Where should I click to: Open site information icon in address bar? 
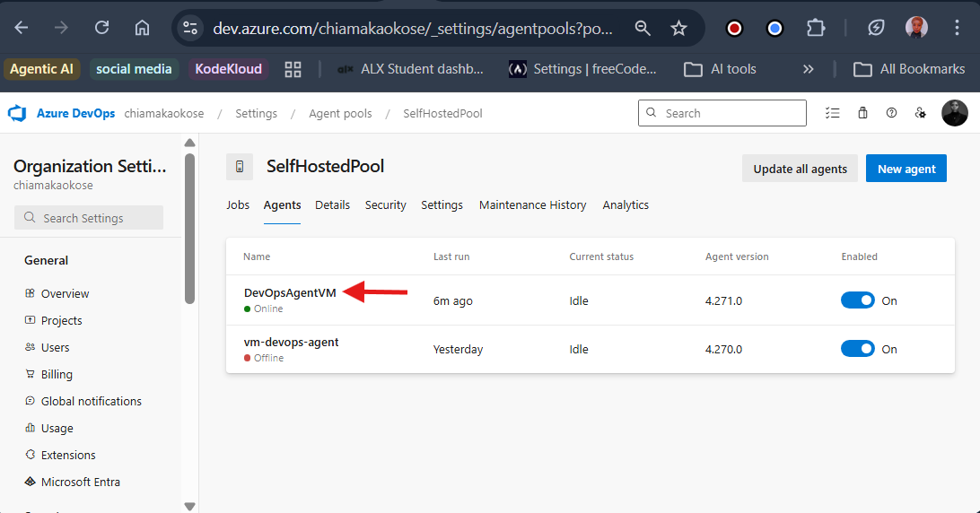point(189,28)
